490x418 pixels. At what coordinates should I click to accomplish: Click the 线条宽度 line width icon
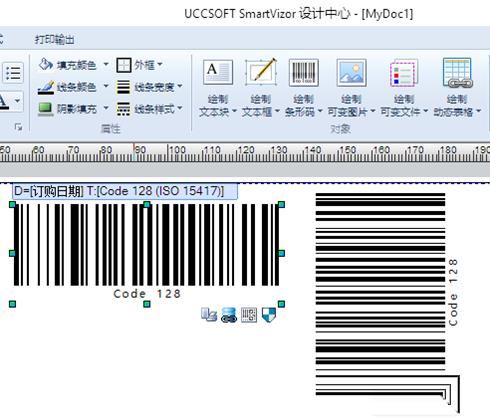point(123,87)
